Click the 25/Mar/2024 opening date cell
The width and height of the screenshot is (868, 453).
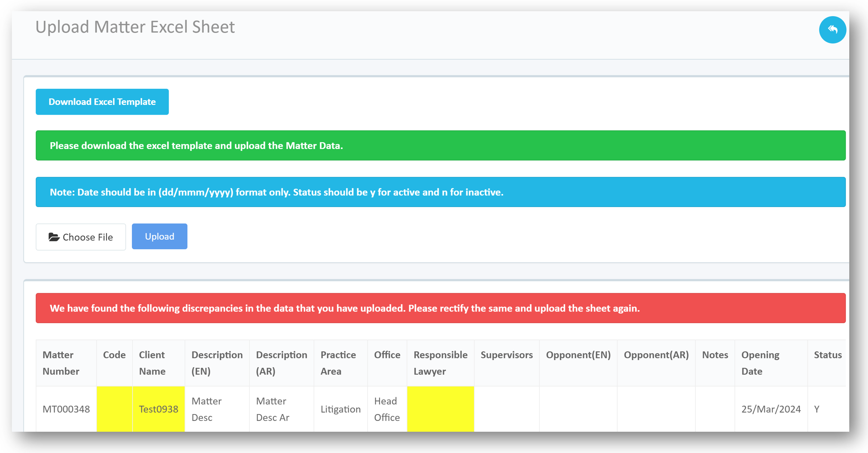point(771,409)
